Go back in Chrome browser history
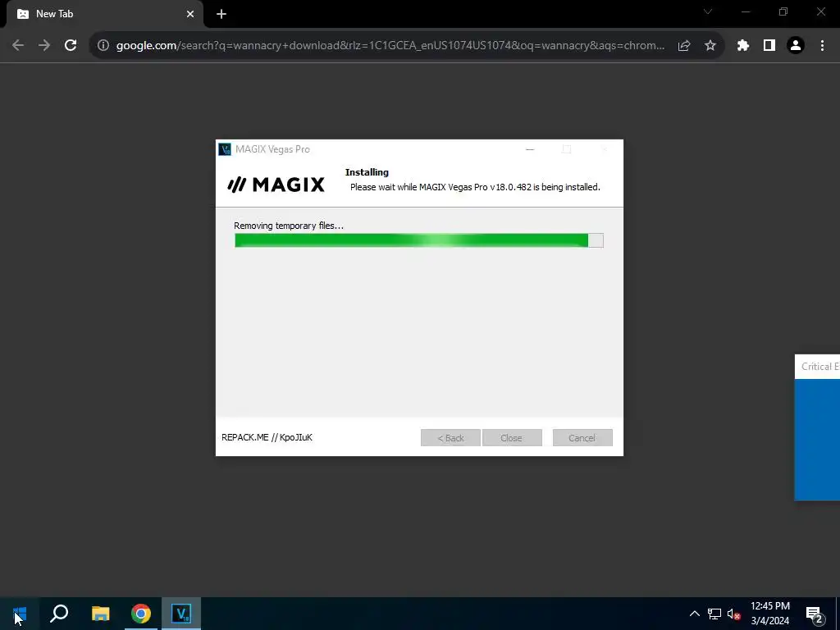The height and width of the screenshot is (630, 840). (18, 46)
